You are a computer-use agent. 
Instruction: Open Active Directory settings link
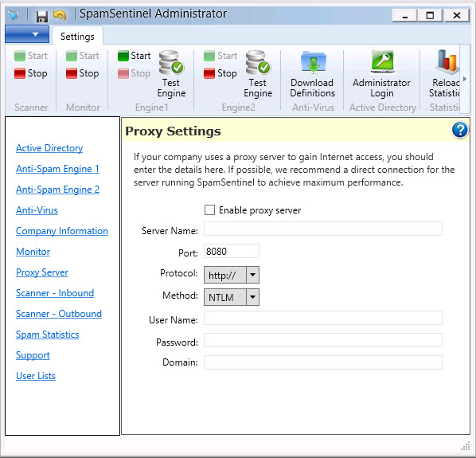[x=49, y=148]
